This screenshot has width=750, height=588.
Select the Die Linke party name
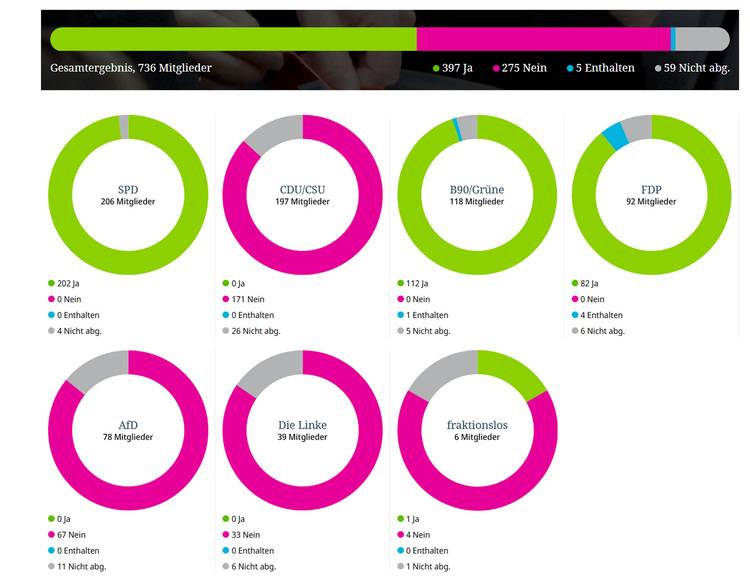(x=302, y=424)
